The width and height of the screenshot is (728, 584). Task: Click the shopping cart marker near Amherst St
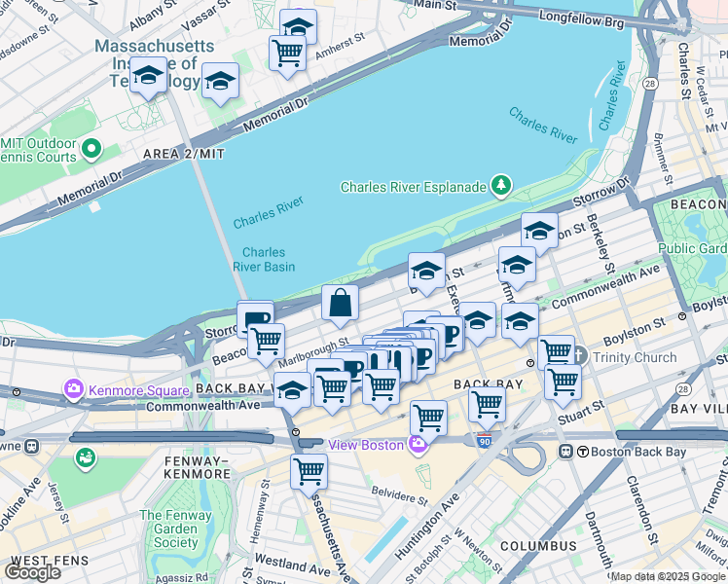click(287, 57)
